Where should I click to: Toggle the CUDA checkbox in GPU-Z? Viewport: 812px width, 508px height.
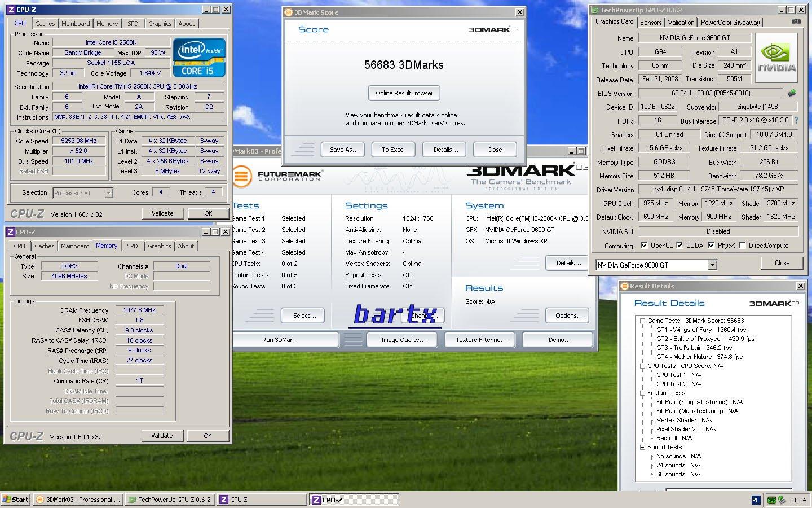tap(679, 245)
